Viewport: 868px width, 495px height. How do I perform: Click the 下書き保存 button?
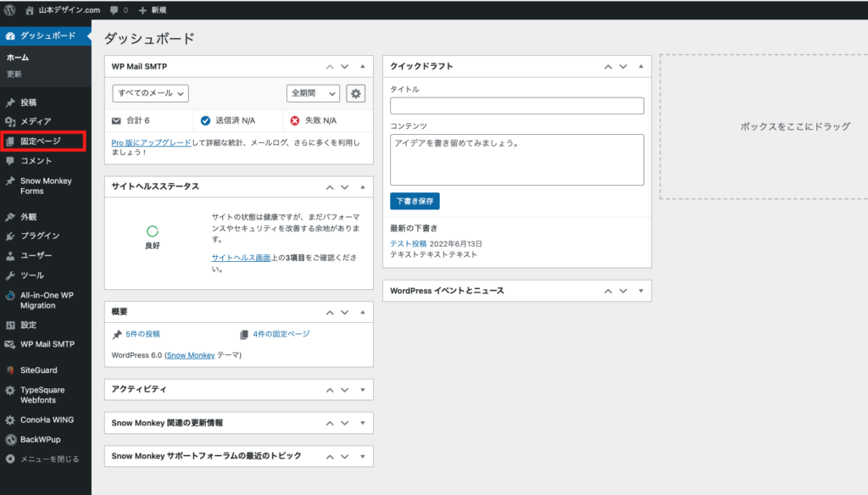point(415,201)
